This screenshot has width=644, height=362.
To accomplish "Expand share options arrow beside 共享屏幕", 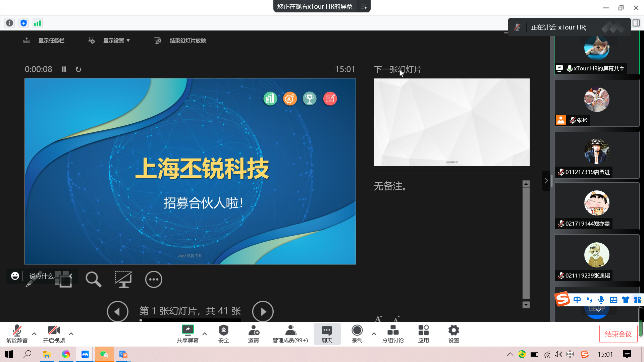I will (205, 334).
